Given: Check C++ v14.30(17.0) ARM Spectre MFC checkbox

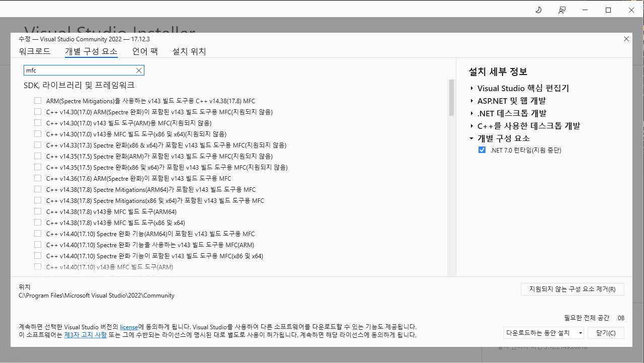Looking at the screenshot, I should (38, 112).
